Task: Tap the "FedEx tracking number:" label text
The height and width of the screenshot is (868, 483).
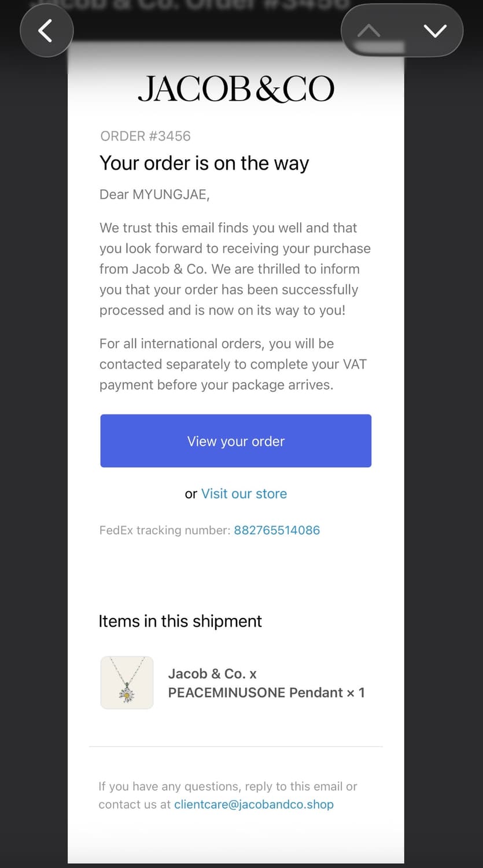Action: click(165, 530)
